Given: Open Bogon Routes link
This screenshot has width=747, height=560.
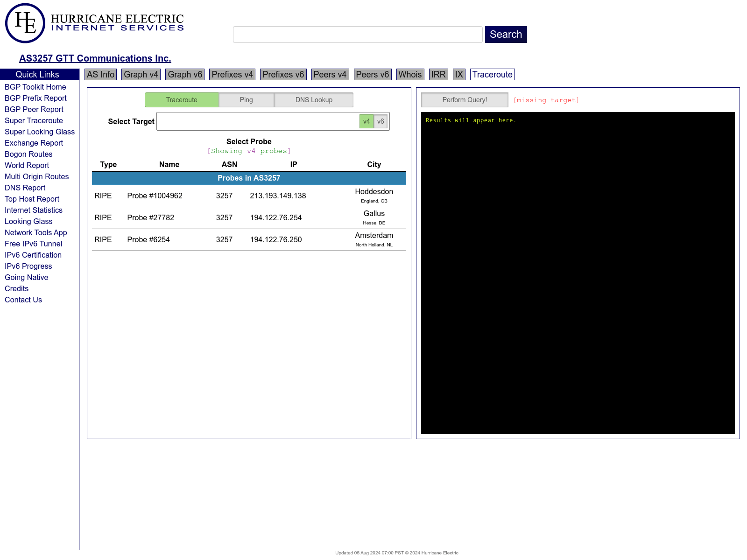Looking at the screenshot, I should pos(28,154).
